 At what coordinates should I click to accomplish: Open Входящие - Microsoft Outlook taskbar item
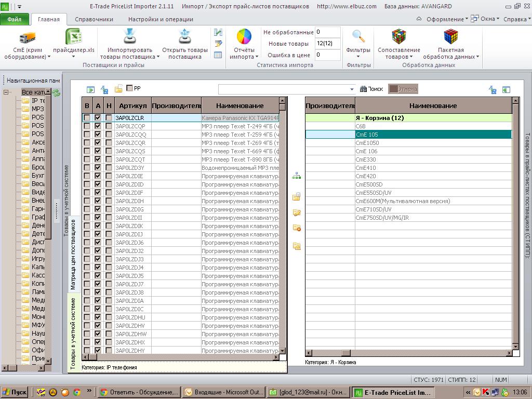pos(224,392)
